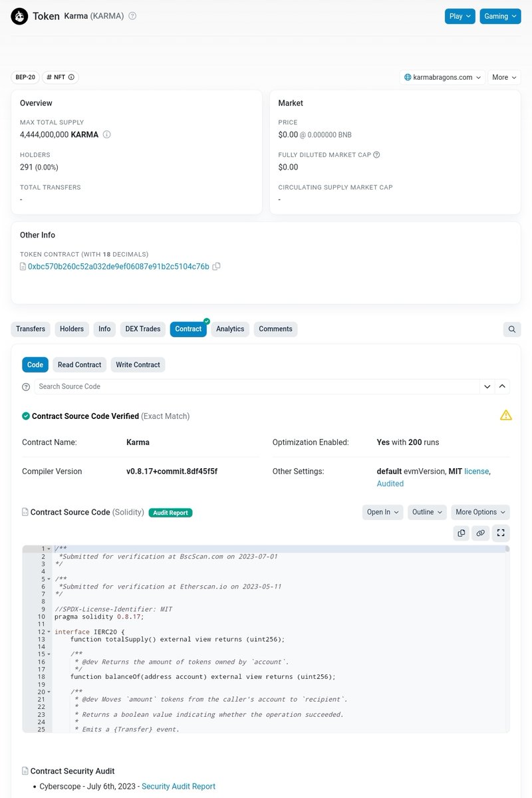The width and height of the screenshot is (532, 798).
Task: Switch to the Transfers tab
Action: (x=31, y=329)
